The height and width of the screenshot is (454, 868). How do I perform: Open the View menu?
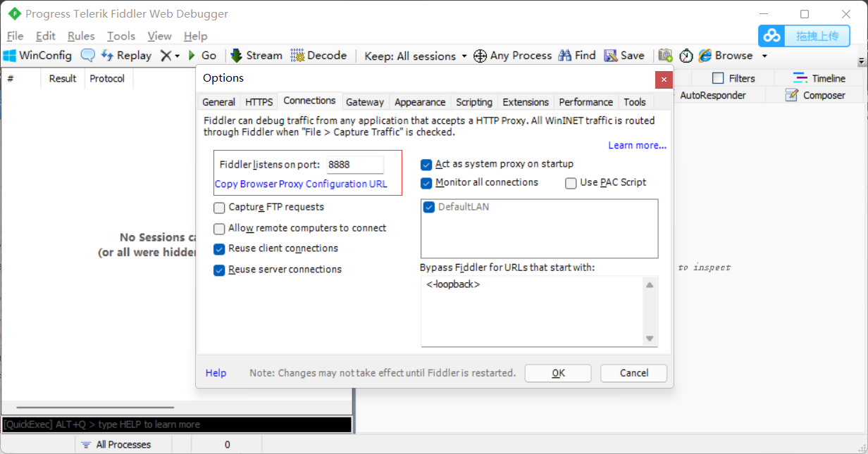pos(159,36)
